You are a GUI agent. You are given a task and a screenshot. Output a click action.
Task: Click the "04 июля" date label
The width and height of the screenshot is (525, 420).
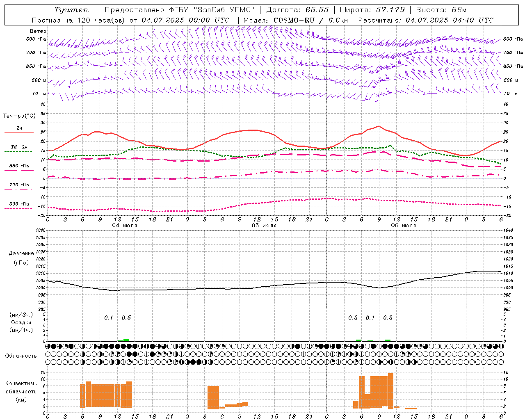coord(125,226)
